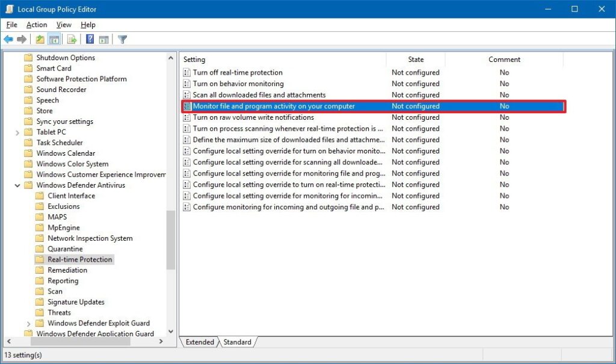Expand the Tablet PC tree node
Viewport: 616px width, 364px height.
[x=17, y=133]
